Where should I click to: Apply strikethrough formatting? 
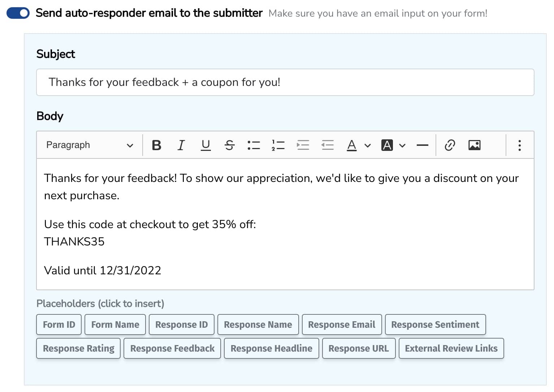pos(229,145)
